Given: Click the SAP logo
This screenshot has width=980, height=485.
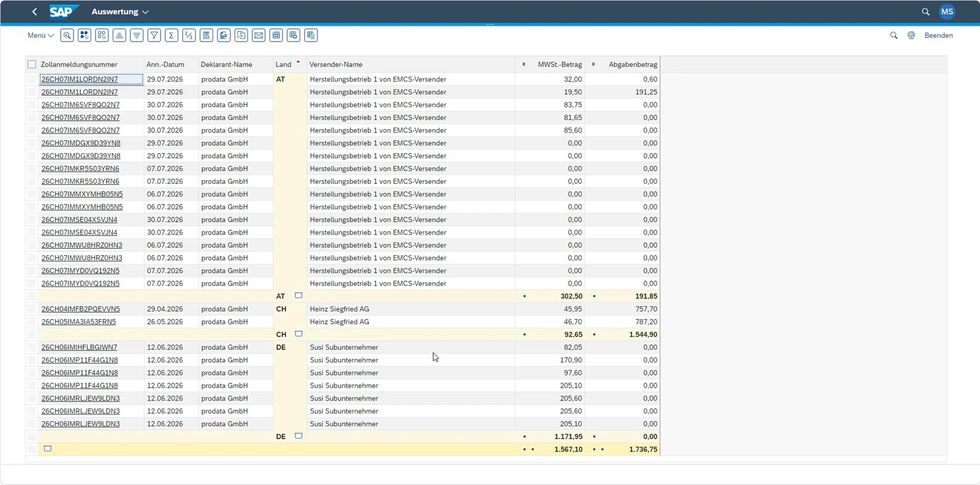Looking at the screenshot, I should point(64,12).
